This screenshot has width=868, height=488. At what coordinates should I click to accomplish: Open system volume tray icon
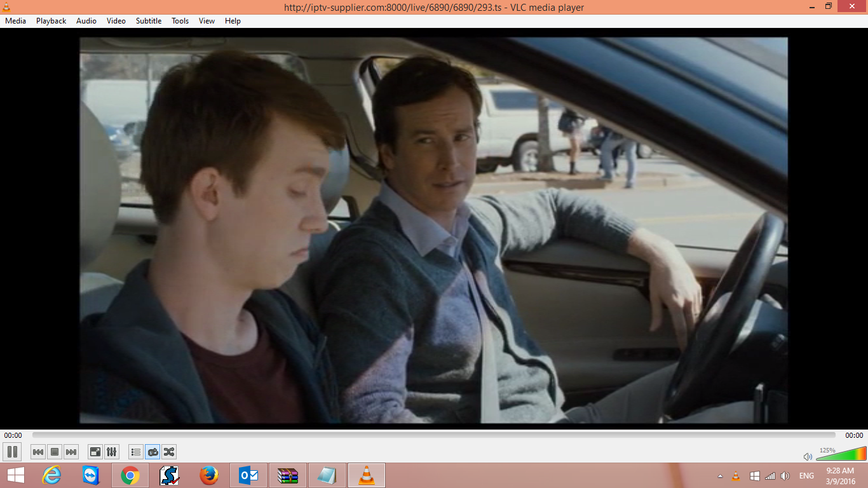pyautogui.click(x=785, y=476)
